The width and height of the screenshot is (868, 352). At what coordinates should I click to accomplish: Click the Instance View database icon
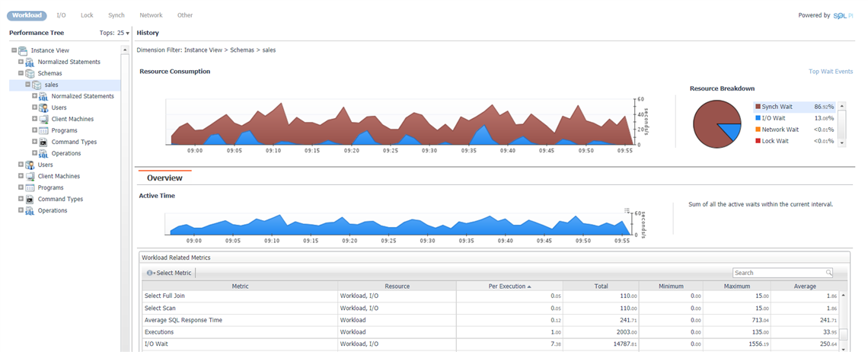pyautogui.click(x=23, y=50)
